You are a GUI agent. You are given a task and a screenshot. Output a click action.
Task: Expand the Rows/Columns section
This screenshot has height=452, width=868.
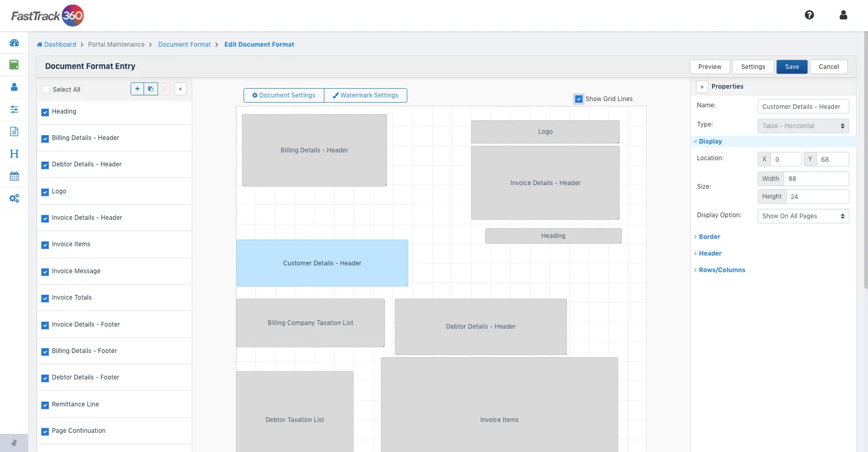(x=721, y=270)
